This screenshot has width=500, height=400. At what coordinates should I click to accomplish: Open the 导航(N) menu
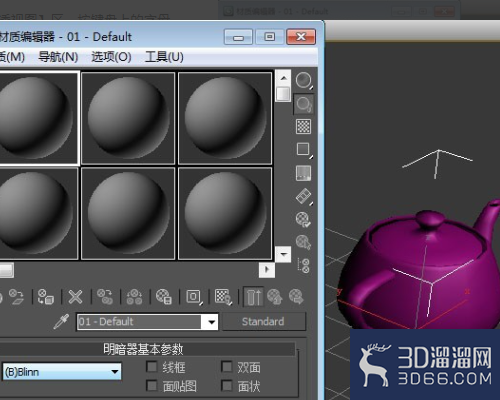(58, 57)
